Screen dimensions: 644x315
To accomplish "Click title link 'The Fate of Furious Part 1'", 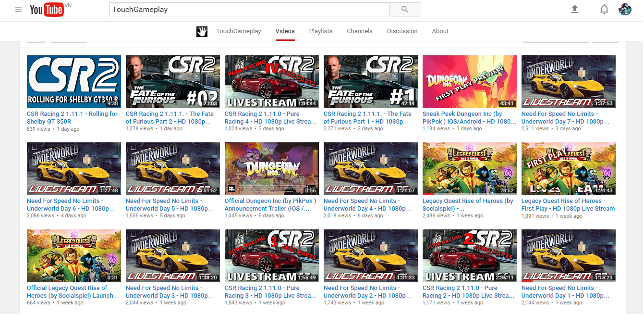I will click(368, 118).
